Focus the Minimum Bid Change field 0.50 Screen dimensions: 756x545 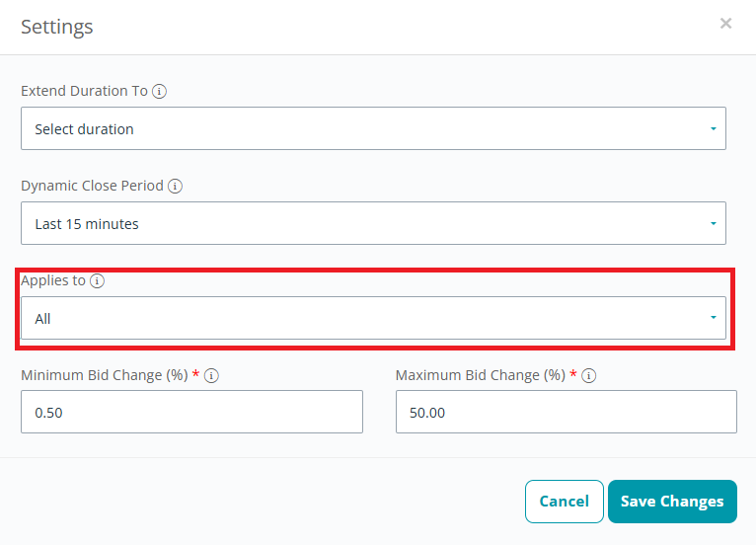click(191, 412)
